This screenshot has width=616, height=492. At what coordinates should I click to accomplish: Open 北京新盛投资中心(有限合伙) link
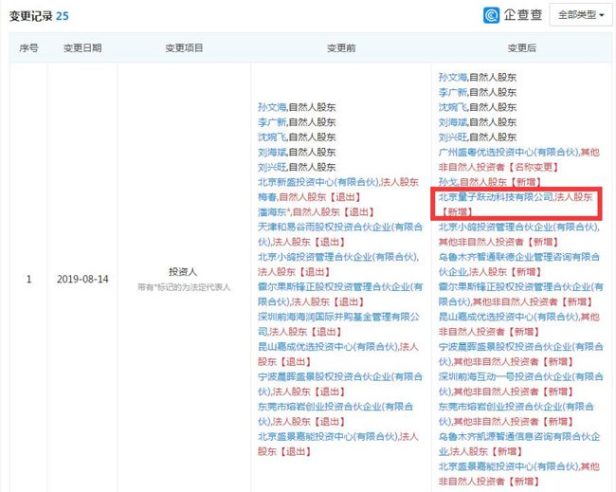click(x=319, y=182)
